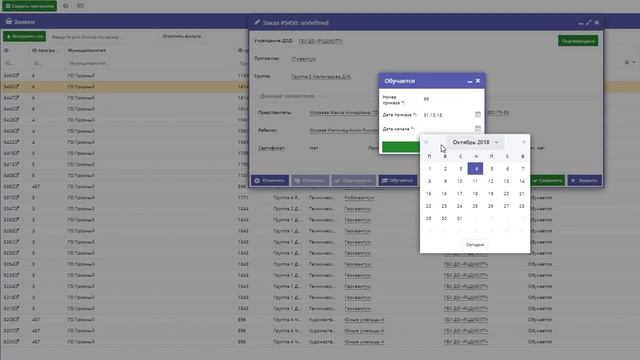
Task: Open calendar icon for Дата начала field
Action: pos(478,129)
